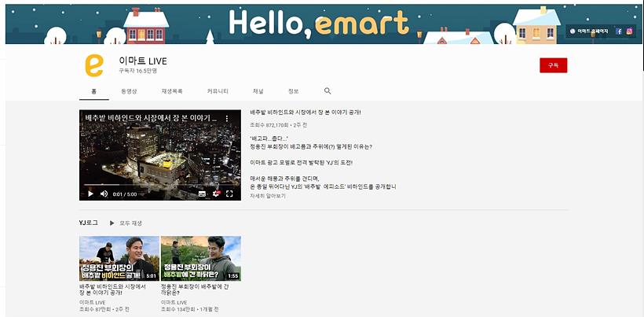
Task: Click title 정용진 부회장이 배추밭에 간 까닭은?
Action: coord(194,289)
